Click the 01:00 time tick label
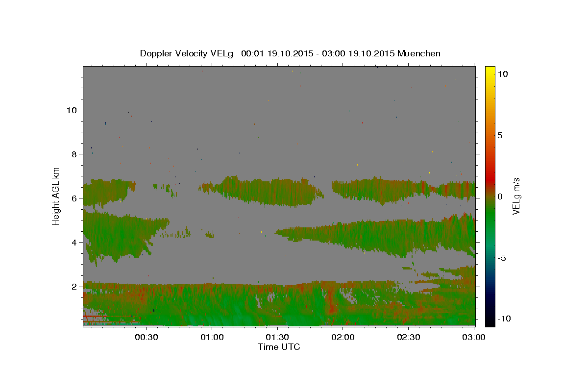Image resolution: width=588 pixels, height=392 pixels. (212, 337)
